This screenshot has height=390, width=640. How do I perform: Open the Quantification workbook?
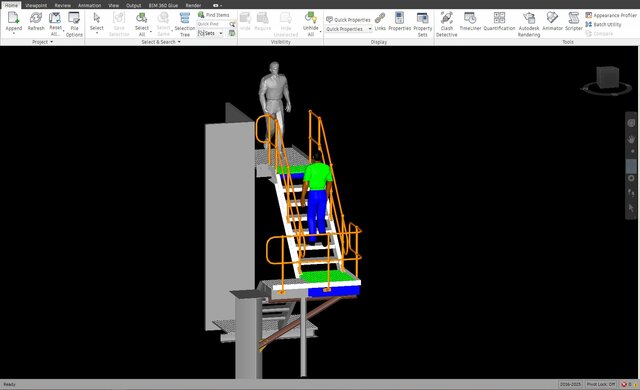[x=500, y=21]
